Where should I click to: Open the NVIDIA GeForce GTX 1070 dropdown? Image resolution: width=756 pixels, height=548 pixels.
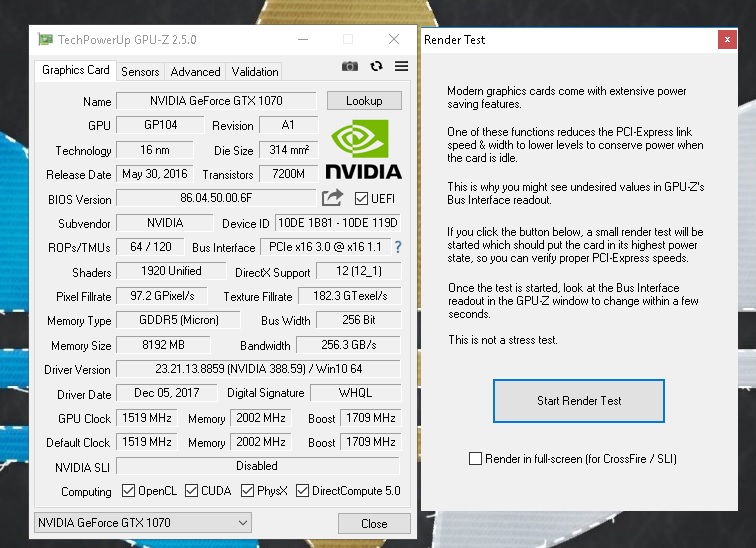(x=143, y=523)
